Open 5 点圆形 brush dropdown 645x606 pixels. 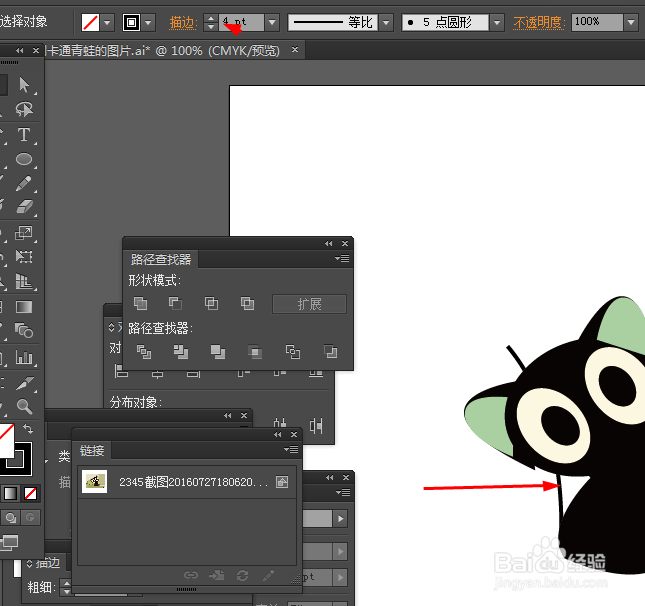coord(497,23)
